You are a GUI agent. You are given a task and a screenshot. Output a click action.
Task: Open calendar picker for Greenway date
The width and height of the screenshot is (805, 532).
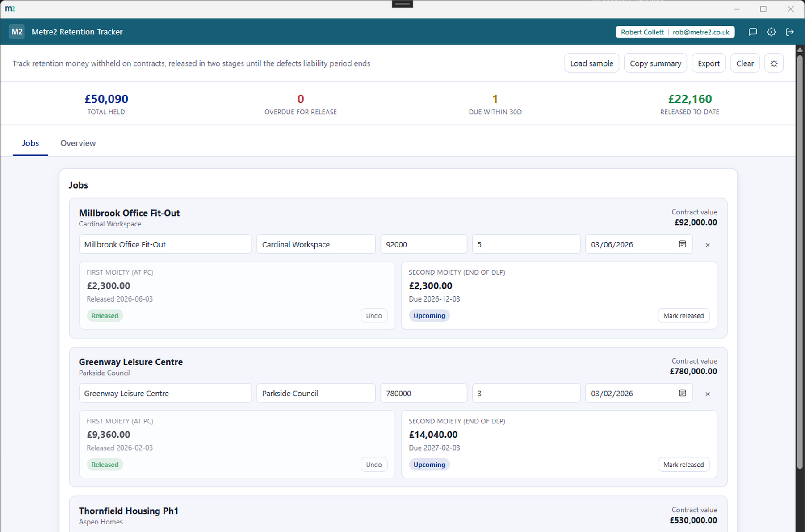coord(683,393)
